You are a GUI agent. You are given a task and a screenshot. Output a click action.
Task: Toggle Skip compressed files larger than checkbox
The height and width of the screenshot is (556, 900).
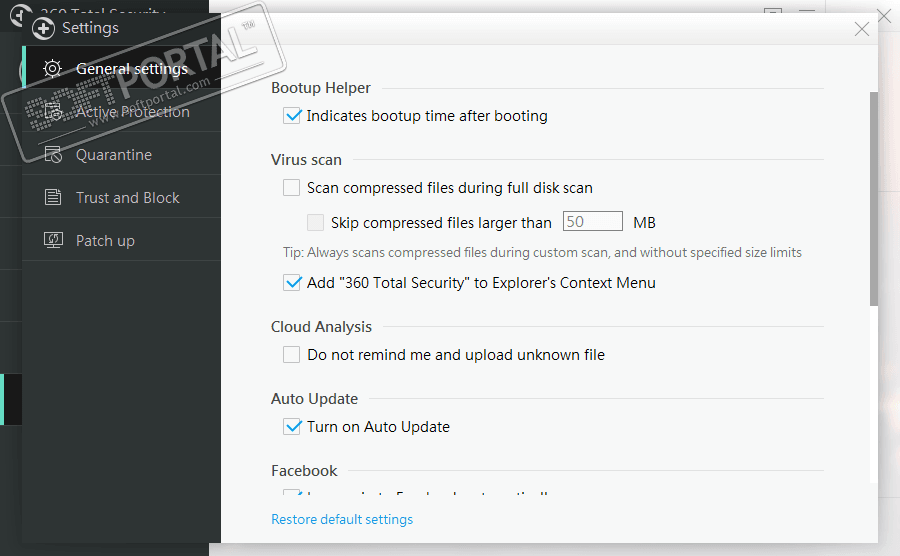point(316,223)
